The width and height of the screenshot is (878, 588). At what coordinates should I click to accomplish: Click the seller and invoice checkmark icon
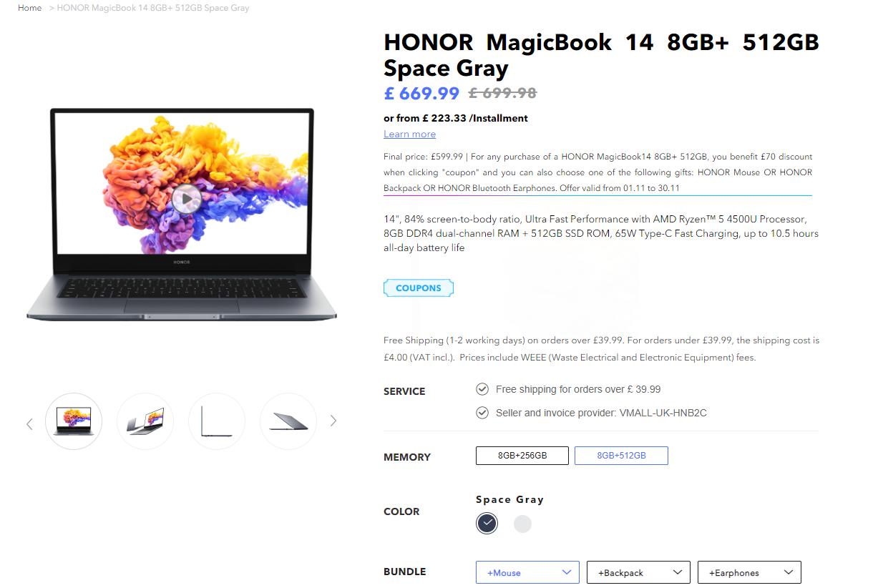(482, 413)
